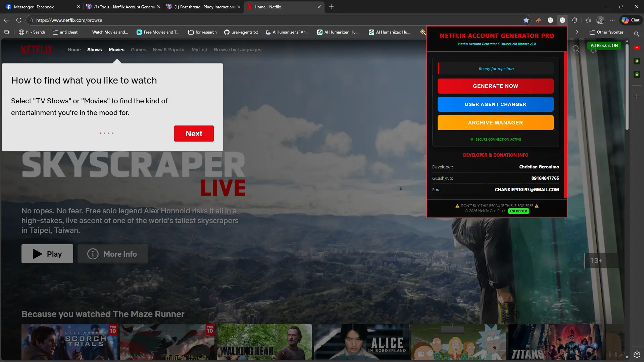
Task: Open the YouTube icon in the Edge sidebar
Action: point(637,48)
